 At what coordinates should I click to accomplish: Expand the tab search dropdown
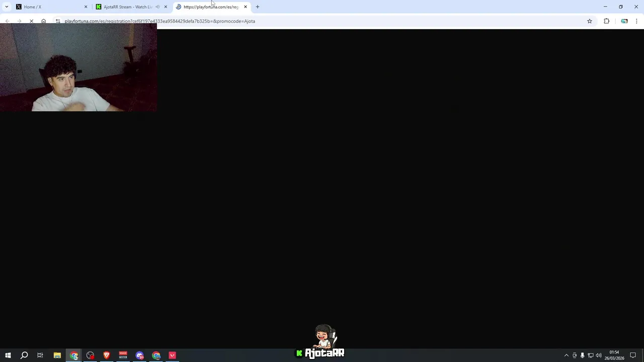tap(6, 7)
